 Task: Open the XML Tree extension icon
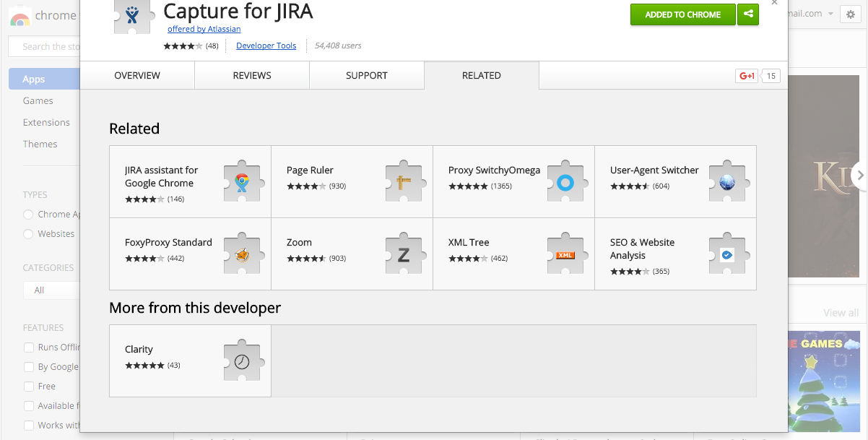click(x=565, y=254)
